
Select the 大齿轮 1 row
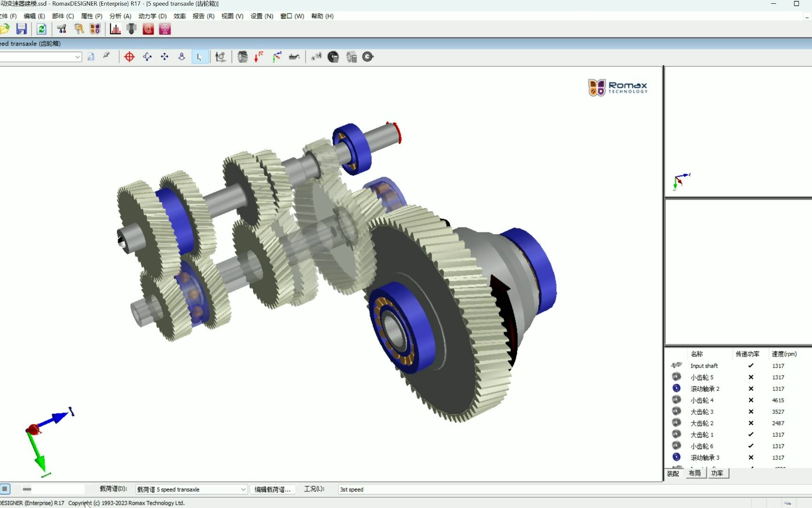[738, 435]
